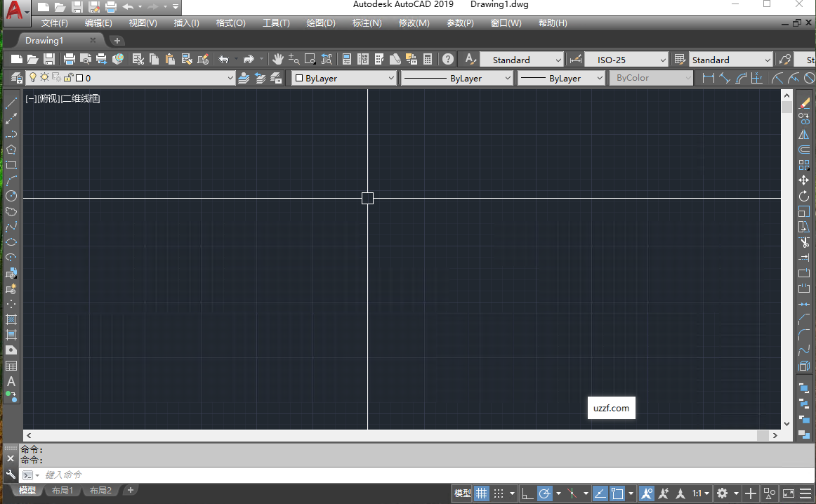Select the Line drawing tool
This screenshot has height=504, width=816.
11,102
